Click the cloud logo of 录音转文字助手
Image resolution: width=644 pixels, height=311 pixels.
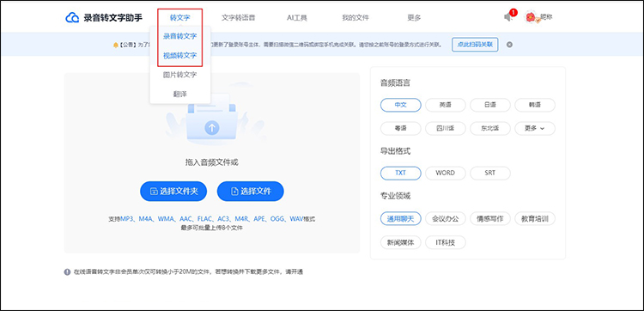pyautogui.click(x=72, y=18)
